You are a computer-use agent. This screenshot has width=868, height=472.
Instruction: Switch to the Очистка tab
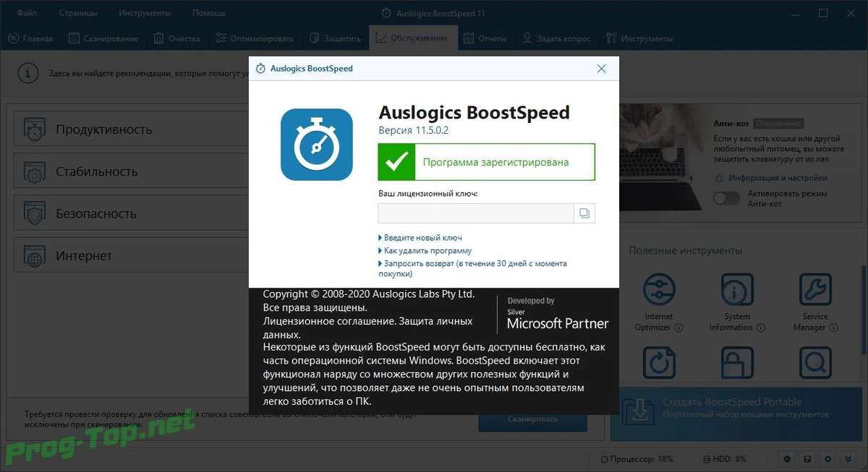pyautogui.click(x=176, y=38)
